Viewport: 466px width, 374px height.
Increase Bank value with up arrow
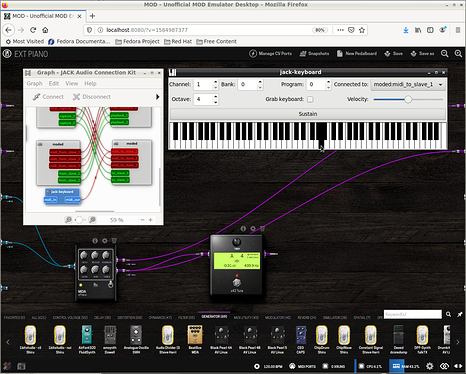tap(260, 82)
